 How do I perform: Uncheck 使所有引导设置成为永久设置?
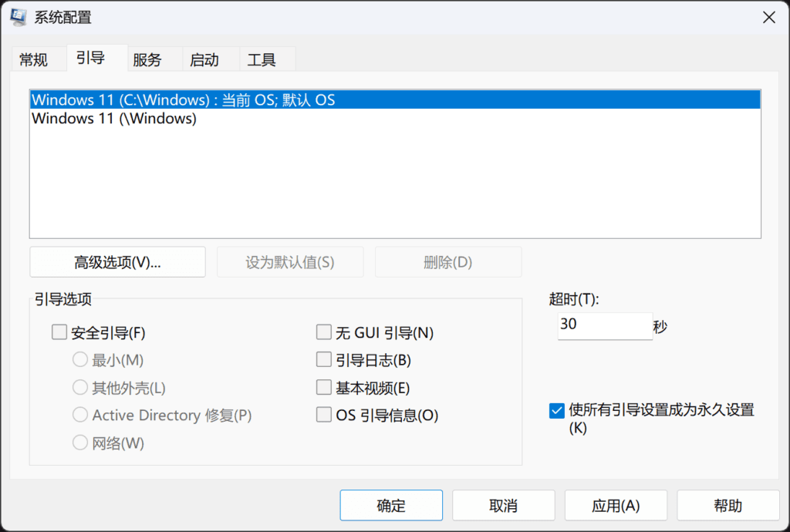click(556, 411)
